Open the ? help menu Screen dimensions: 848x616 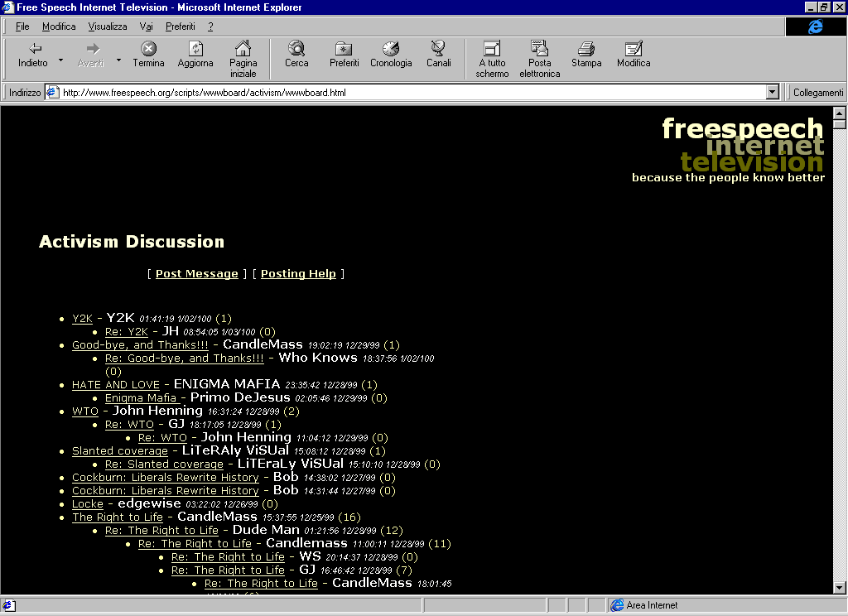210,26
